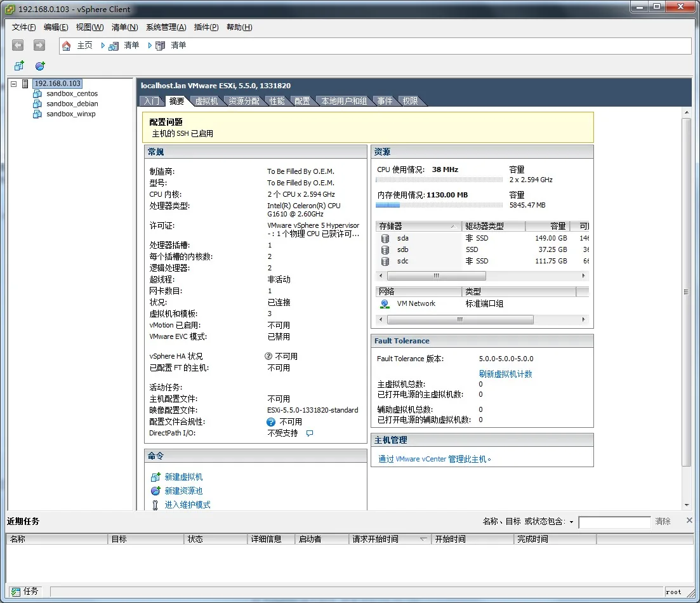Click the sda datastore icon
The image size is (700, 603).
tap(385, 239)
